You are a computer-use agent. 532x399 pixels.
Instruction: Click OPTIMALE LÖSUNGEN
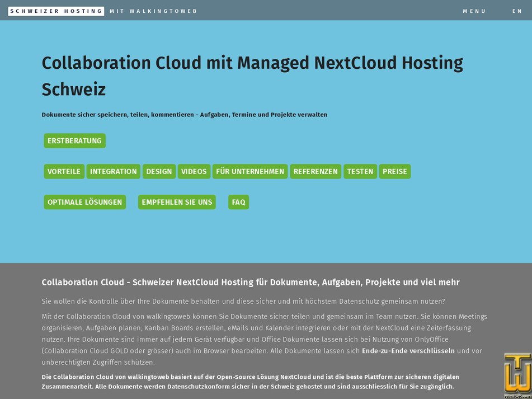coord(84,202)
